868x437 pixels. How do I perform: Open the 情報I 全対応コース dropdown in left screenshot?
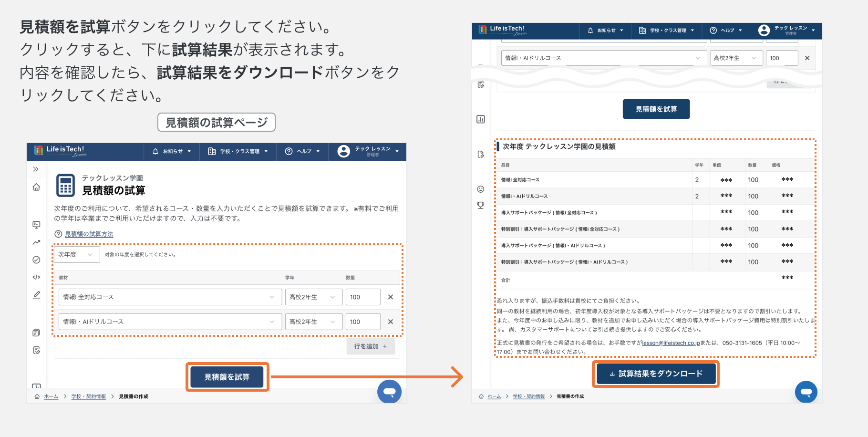click(170, 297)
